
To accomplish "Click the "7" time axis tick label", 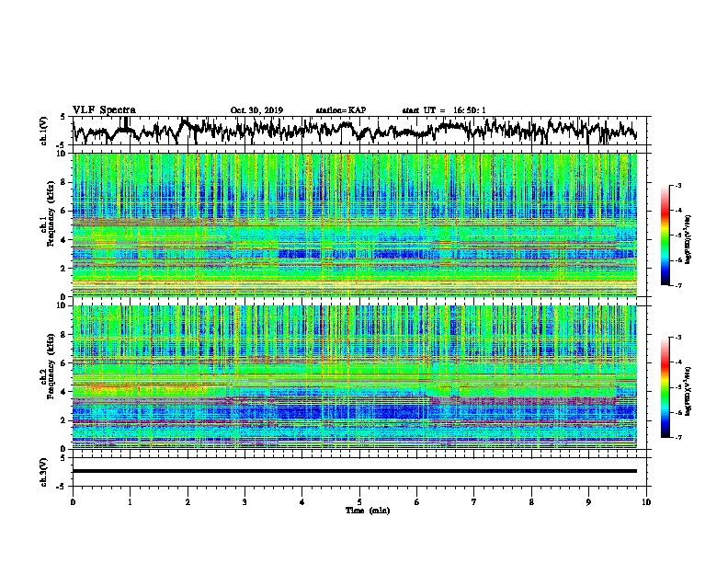I will point(474,502).
